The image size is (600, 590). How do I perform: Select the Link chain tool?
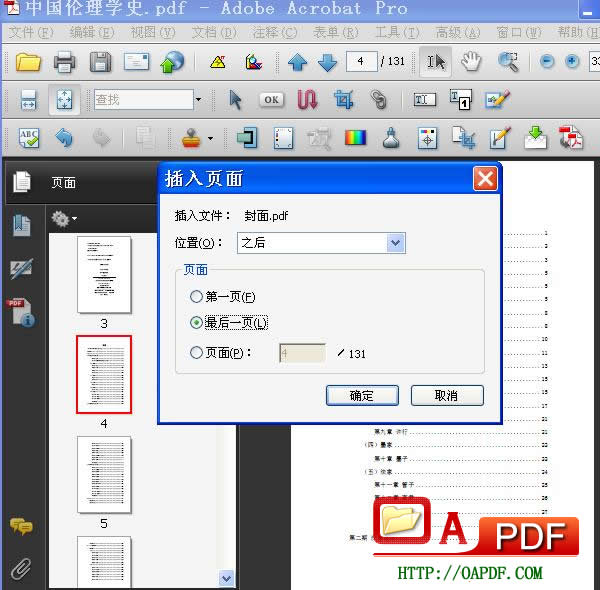click(379, 100)
